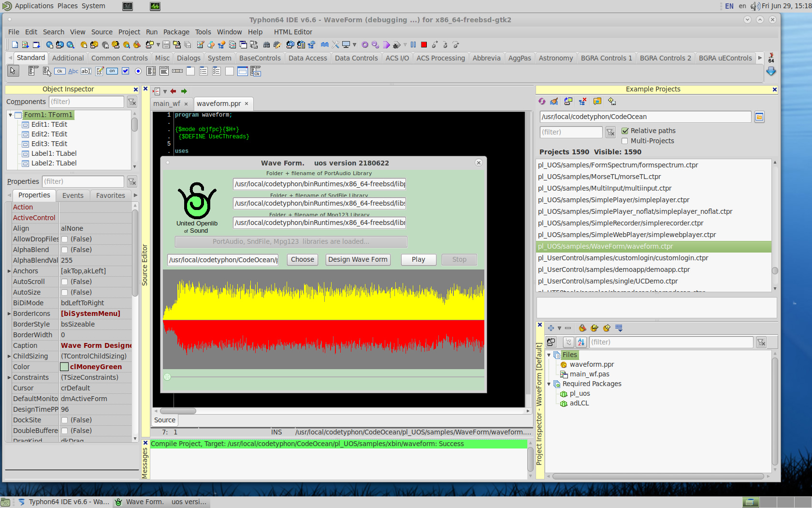Select the pointer selection tool in component palette
812x508 pixels.
13,71
